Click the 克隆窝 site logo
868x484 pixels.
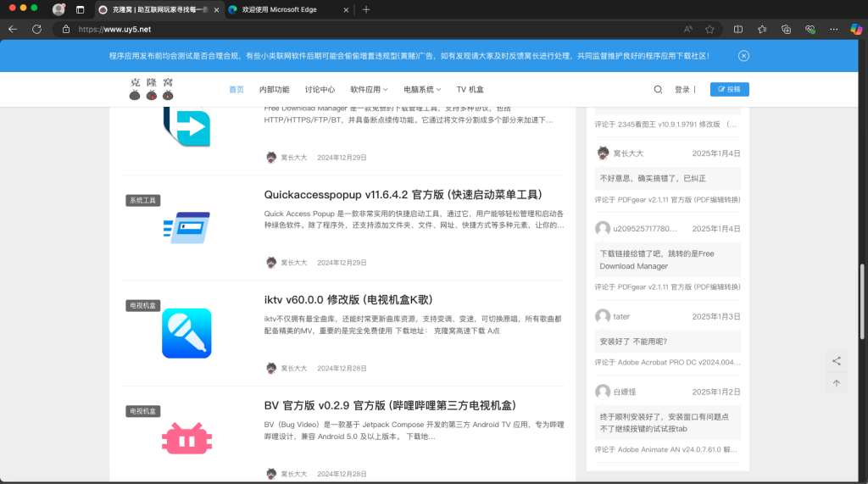coord(151,89)
